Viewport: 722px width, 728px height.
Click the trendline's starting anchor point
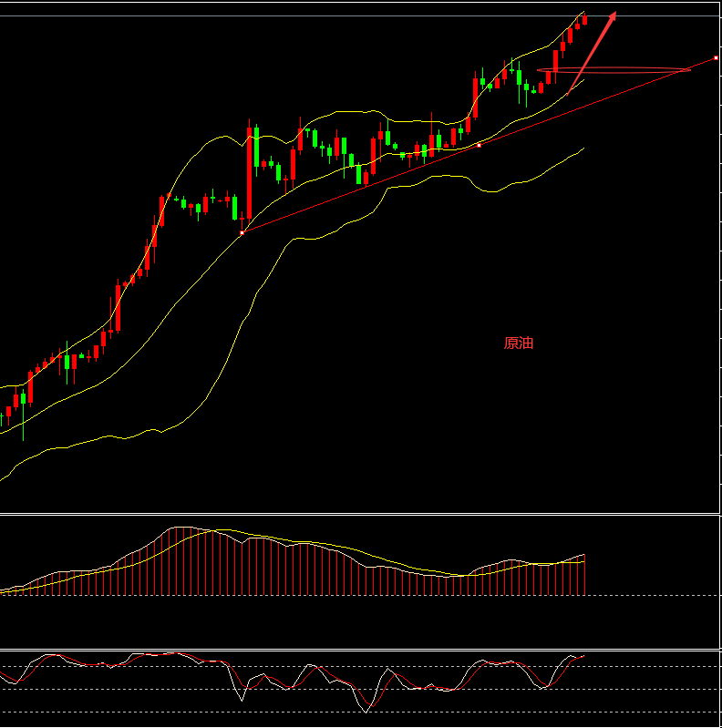click(x=242, y=233)
